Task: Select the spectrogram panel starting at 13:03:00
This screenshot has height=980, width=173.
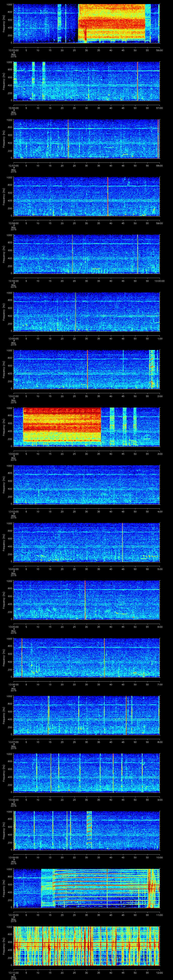Action: click(86, 485)
